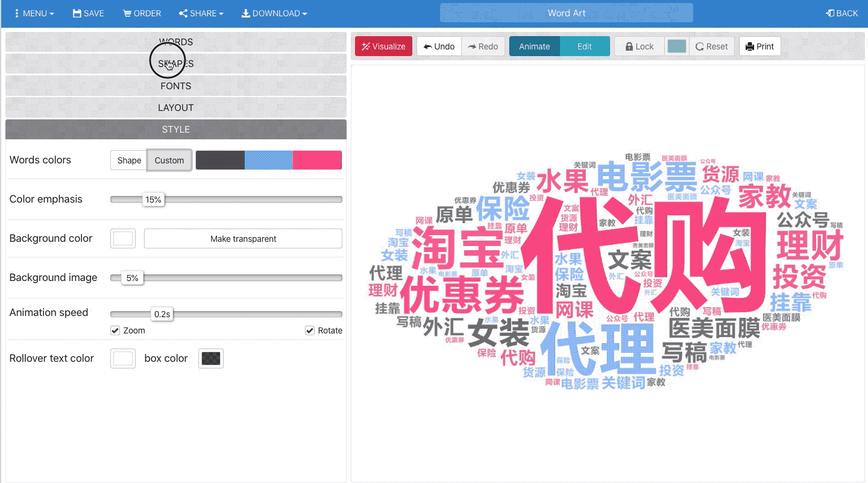868x483 pixels.
Task: Edit the Word Art title field
Action: click(x=567, y=13)
